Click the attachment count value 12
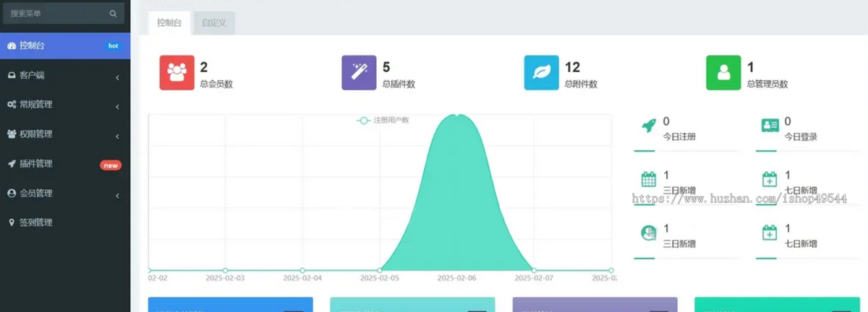This screenshot has width=868, height=312. click(572, 67)
